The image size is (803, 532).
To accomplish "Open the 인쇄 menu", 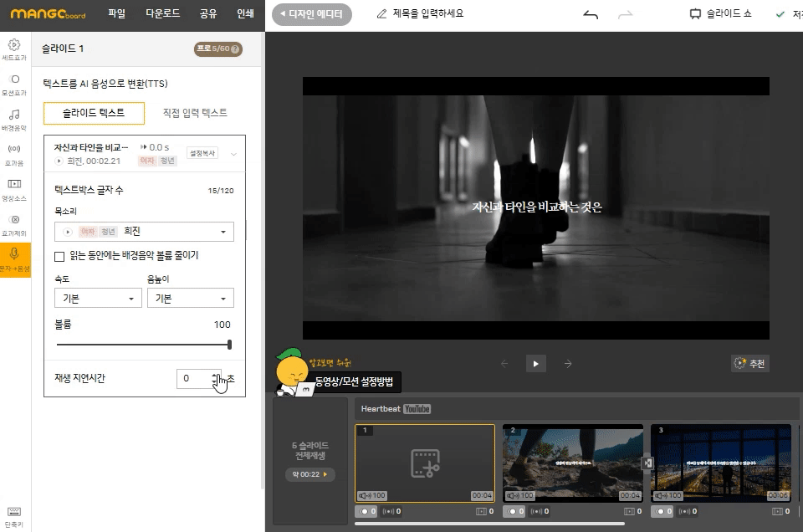I will point(245,14).
